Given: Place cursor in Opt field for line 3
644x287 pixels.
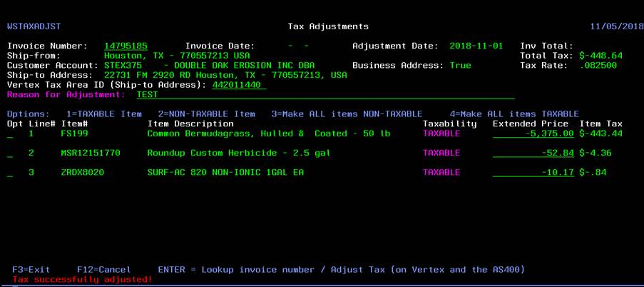Looking at the screenshot, I should (x=10, y=172).
